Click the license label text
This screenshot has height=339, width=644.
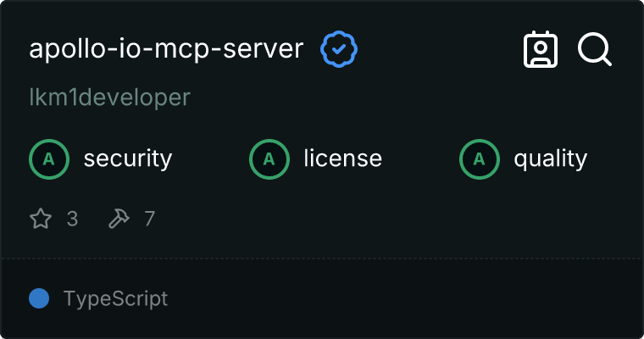(343, 158)
